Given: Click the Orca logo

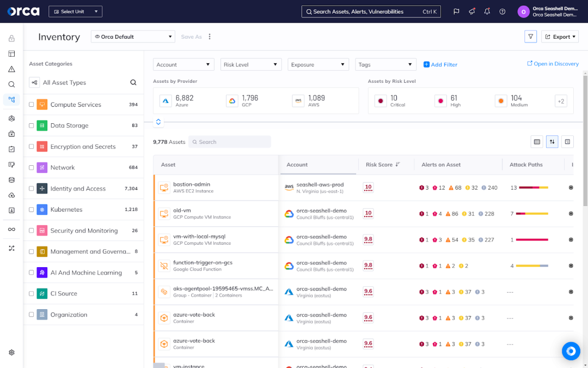Looking at the screenshot, I should (23, 11).
